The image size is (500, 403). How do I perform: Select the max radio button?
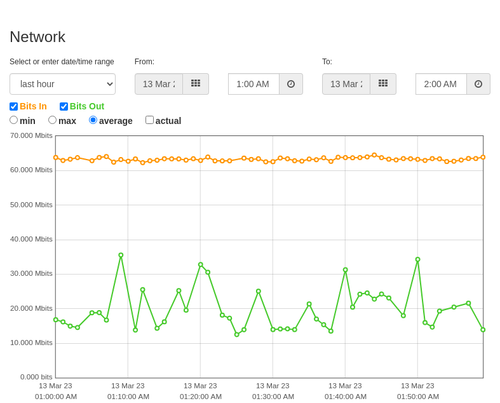pos(52,120)
